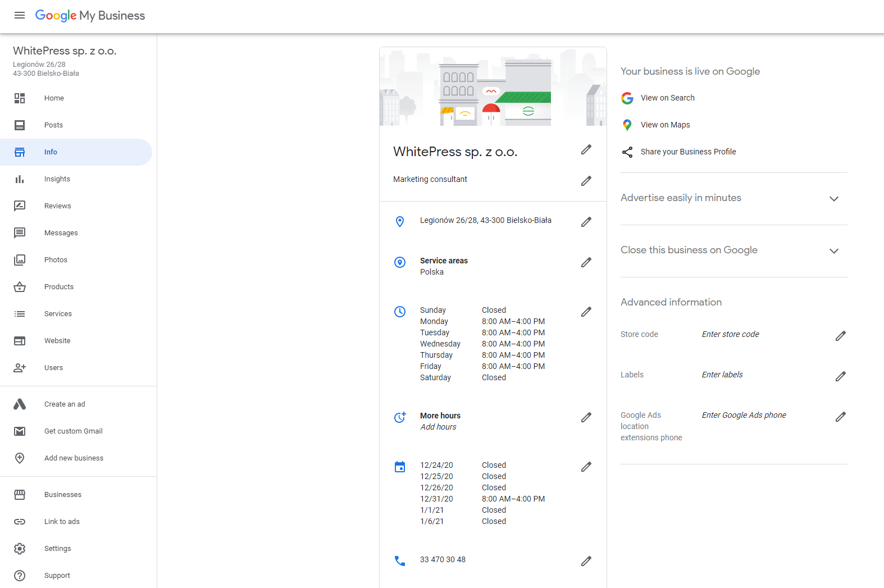Expand Close this business on Google
The height and width of the screenshot is (588, 884).
click(x=834, y=251)
